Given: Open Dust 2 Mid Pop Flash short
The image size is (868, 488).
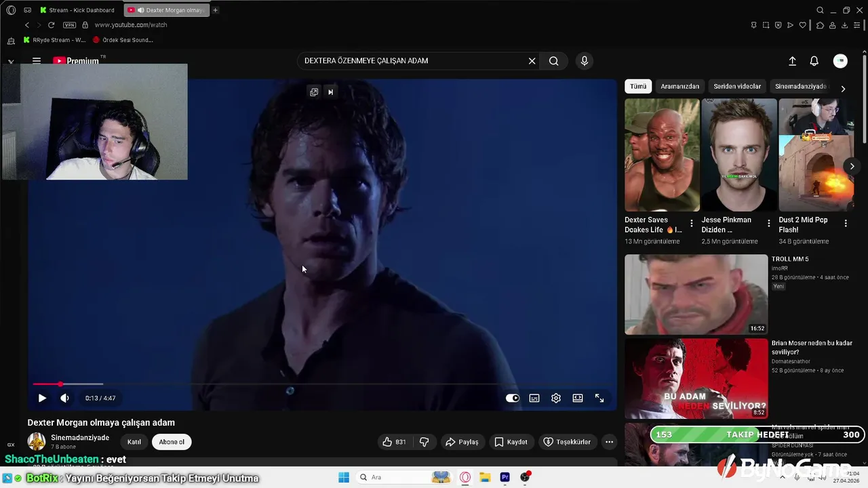Looking at the screenshot, I should (x=816, y=155).
